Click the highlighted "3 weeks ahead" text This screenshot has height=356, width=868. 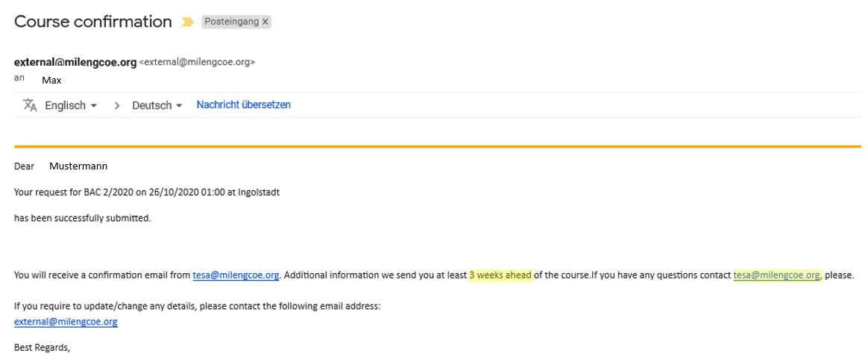[500, 275]
